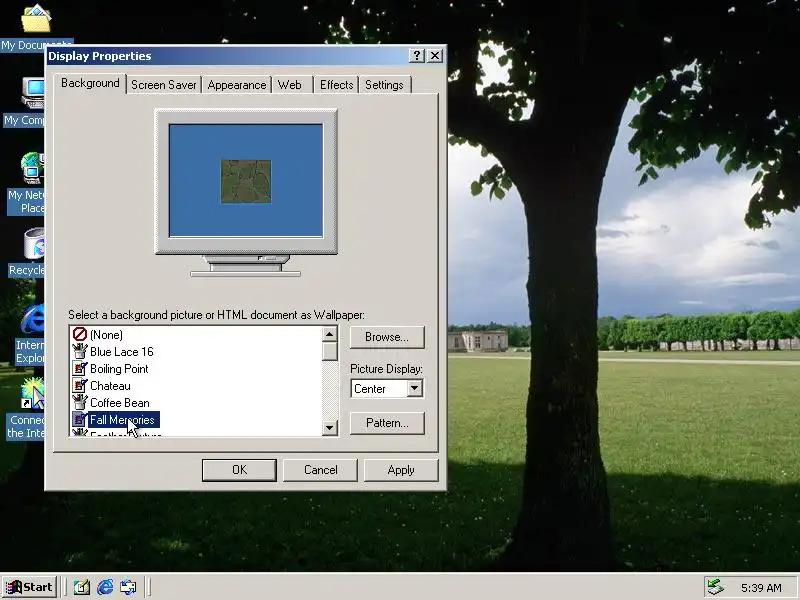Viewport: 800px width, 600px height.
Task: Click the What's This help button
Action: click(417, 56)
